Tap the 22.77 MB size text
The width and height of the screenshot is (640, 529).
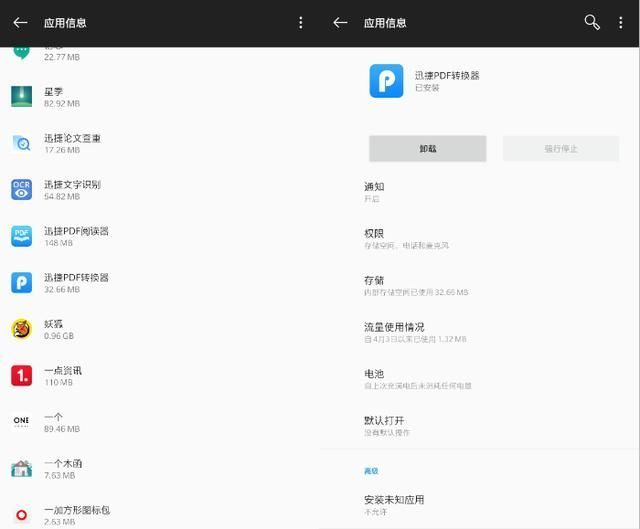click(x=62, y=57)
